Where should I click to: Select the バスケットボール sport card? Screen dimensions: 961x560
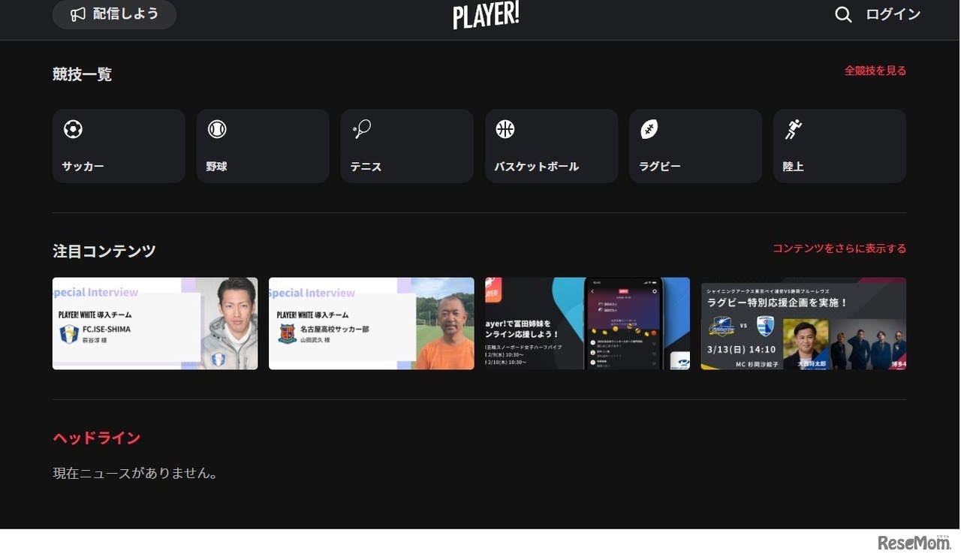pos(552,146)
